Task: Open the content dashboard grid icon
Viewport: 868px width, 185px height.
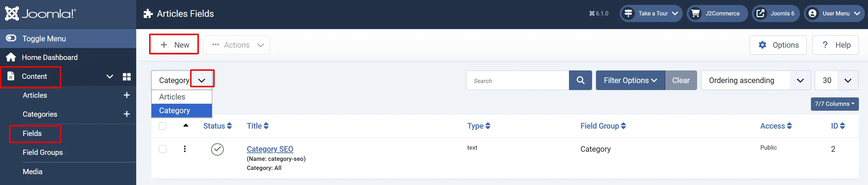Action: tap(127, 76)
